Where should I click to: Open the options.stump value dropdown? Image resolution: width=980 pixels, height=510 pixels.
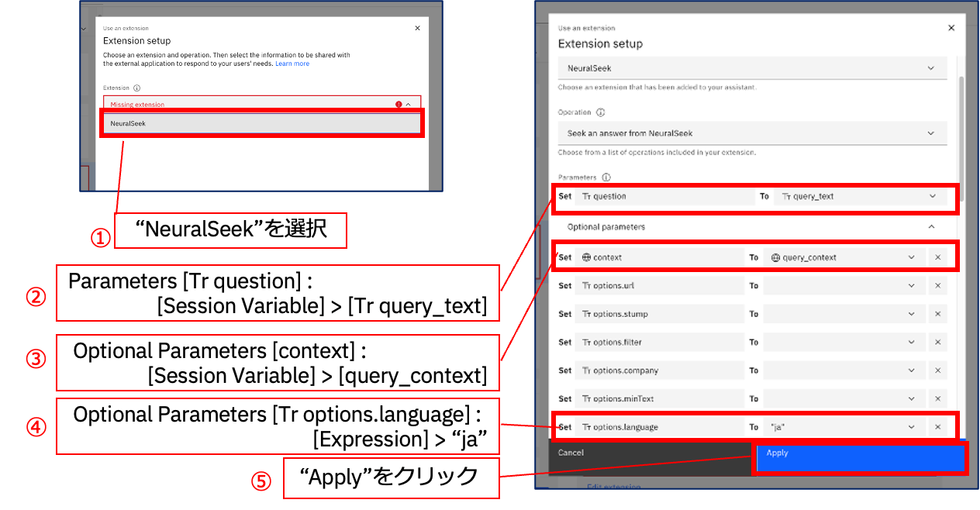tap(844, 314)
